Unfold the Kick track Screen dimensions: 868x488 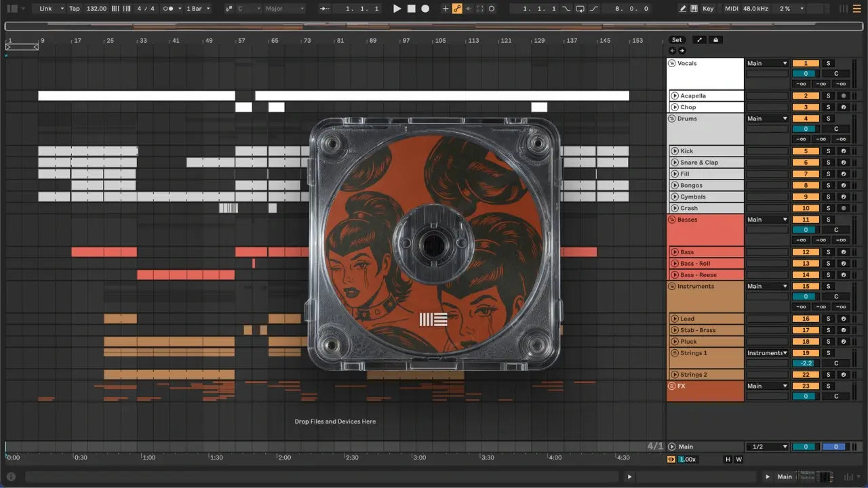coord(675,151)
